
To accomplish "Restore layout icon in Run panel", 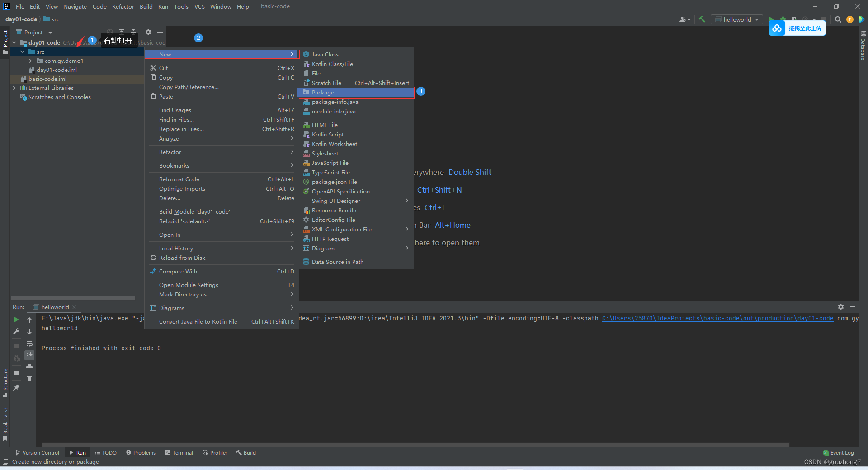I will pos(16,373).
